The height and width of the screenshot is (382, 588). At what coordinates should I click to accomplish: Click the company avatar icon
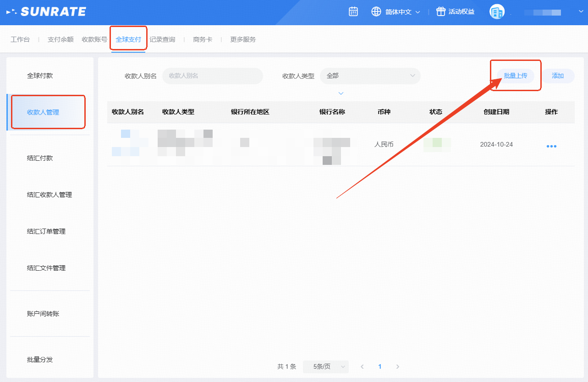click(x=497, y=12)
